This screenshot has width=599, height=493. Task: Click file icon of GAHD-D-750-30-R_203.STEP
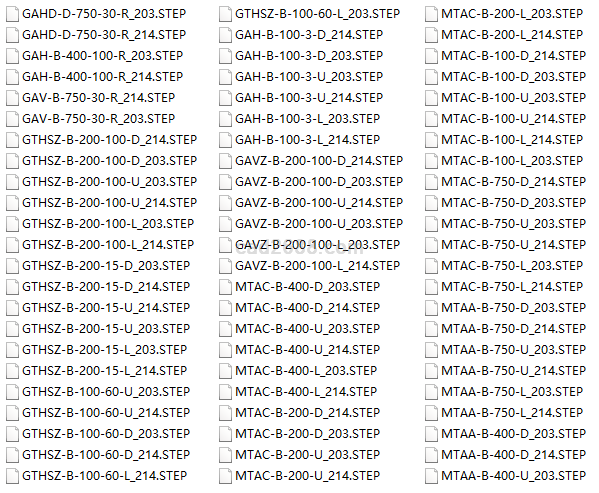coord(12,14)
